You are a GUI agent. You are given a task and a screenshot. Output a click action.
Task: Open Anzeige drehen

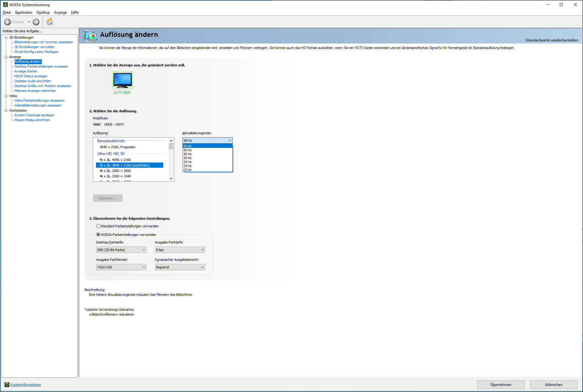click(x=26, y=71)
